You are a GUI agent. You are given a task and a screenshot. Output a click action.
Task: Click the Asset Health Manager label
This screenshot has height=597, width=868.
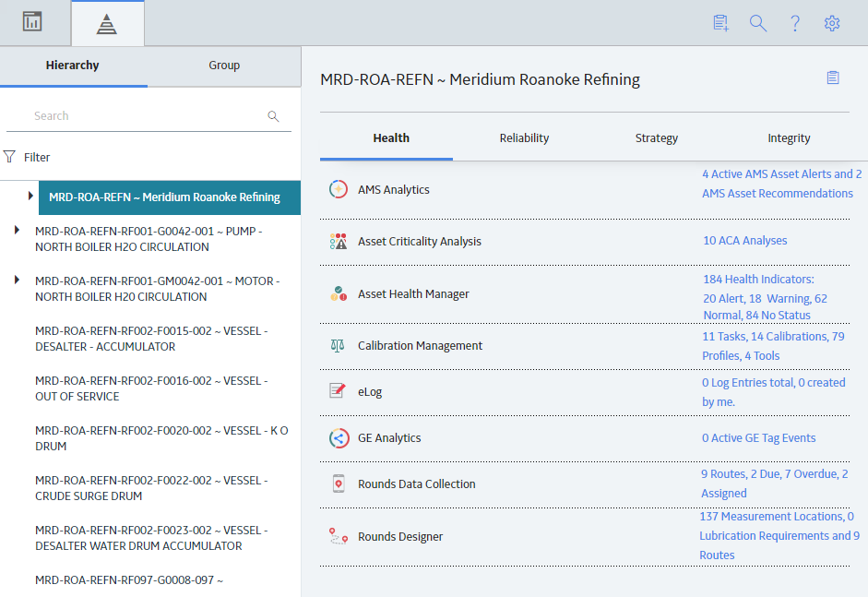(413, 294)
